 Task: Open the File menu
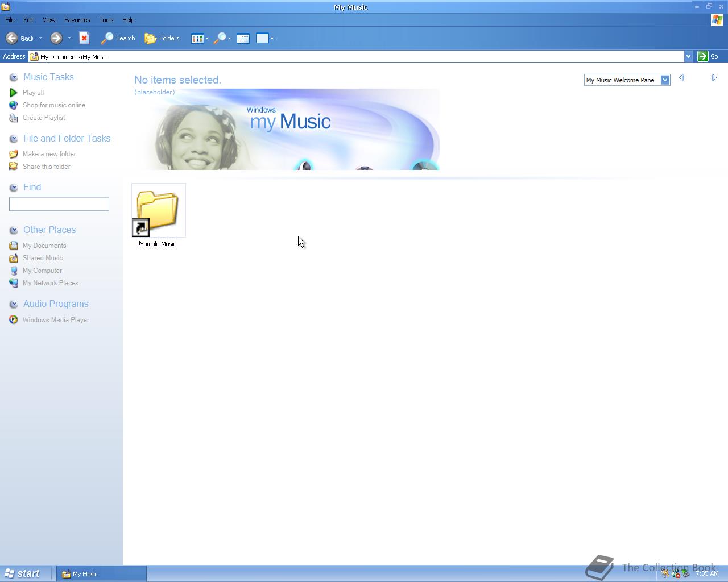(10, 20)
